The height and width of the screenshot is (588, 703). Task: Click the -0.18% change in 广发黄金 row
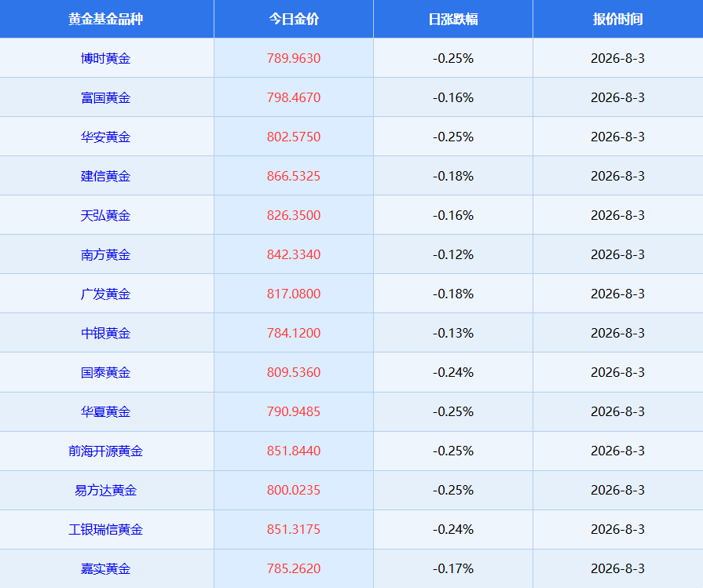452,294
